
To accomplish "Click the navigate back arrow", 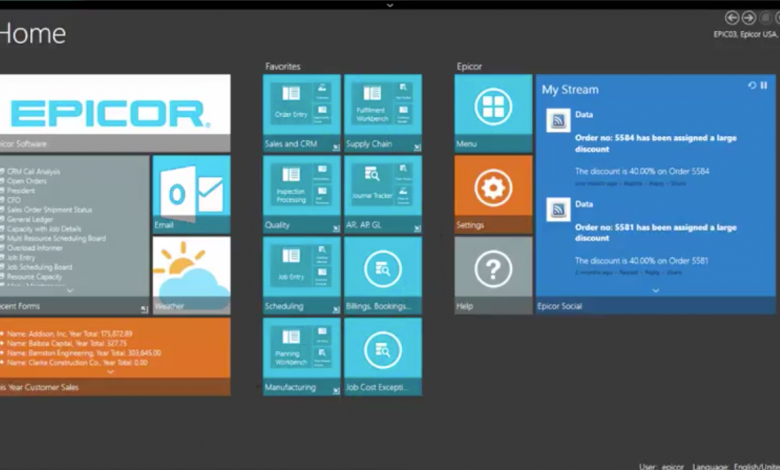I will (732, 18).
